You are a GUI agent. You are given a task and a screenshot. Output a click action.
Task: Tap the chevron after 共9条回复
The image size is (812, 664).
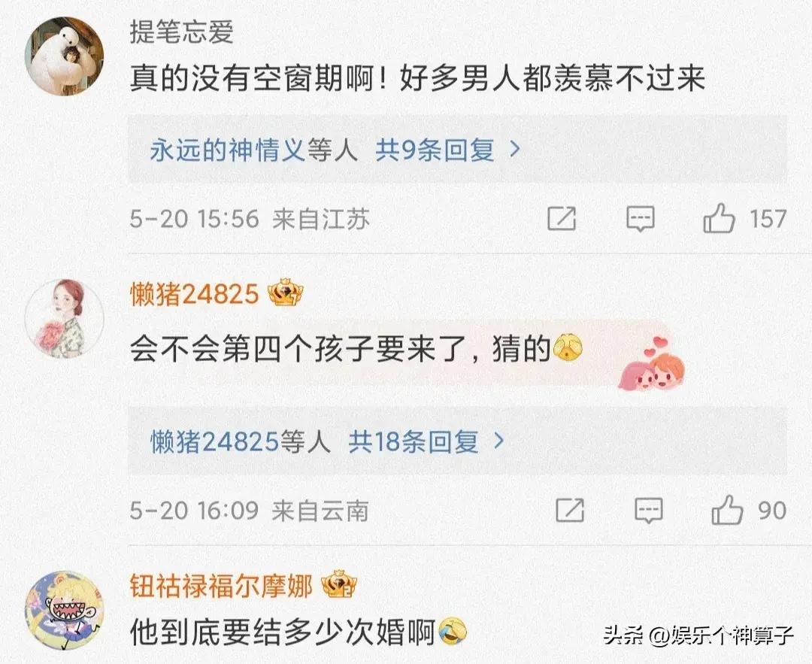(515, 150)
